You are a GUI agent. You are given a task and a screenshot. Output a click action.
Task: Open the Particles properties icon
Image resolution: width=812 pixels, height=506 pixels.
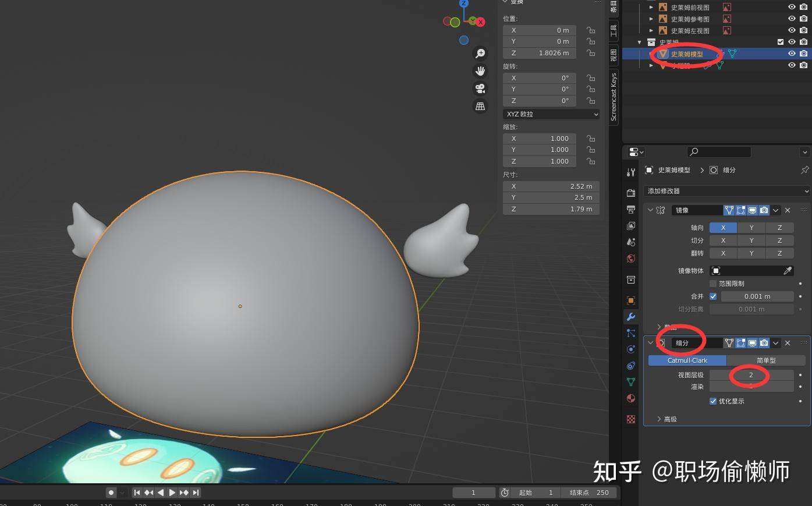631,333
